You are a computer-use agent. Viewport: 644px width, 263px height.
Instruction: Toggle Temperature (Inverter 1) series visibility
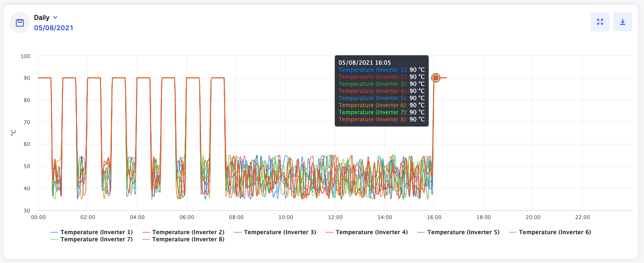pos(92,232)
